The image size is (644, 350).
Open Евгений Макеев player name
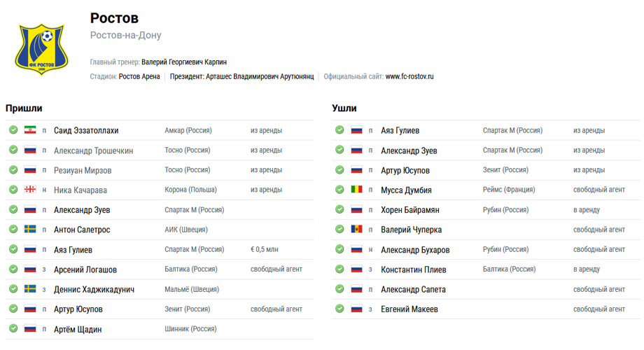coord(409,309)
